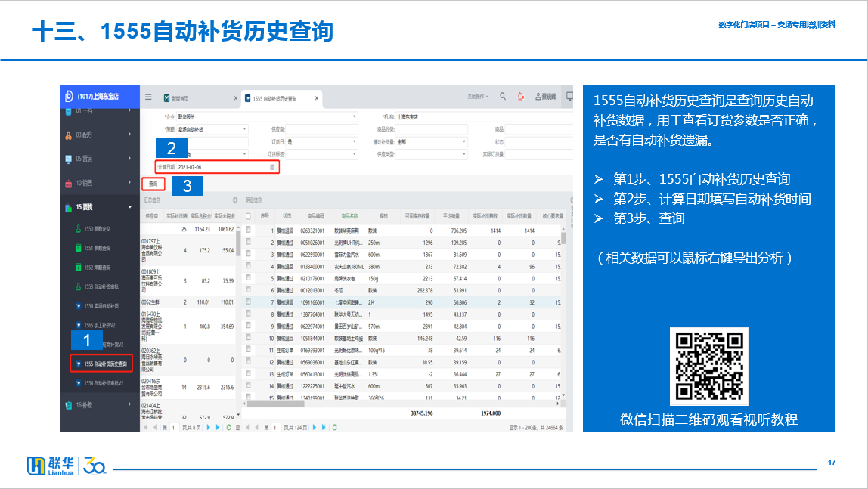Viewport: 868px width, 489px height.
Task: Jump to last page in detail grid
Action: pos(324,428)
